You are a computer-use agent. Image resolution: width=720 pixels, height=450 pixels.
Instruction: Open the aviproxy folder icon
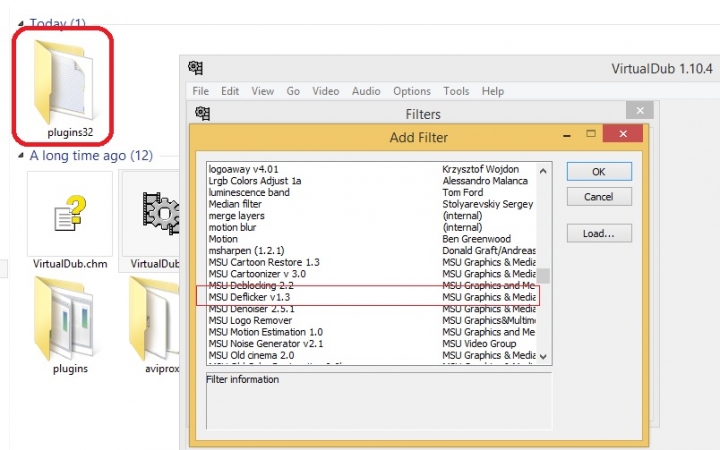tap(154, 318)
